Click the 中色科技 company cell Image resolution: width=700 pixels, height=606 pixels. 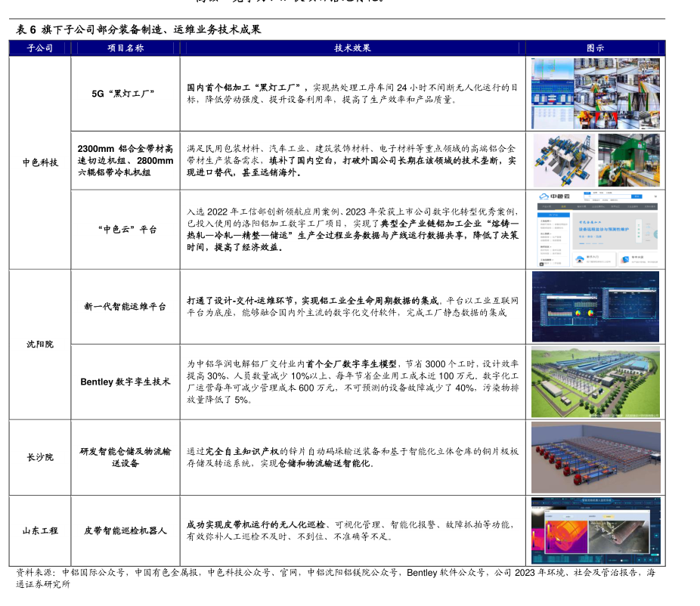tap(40, 162)
